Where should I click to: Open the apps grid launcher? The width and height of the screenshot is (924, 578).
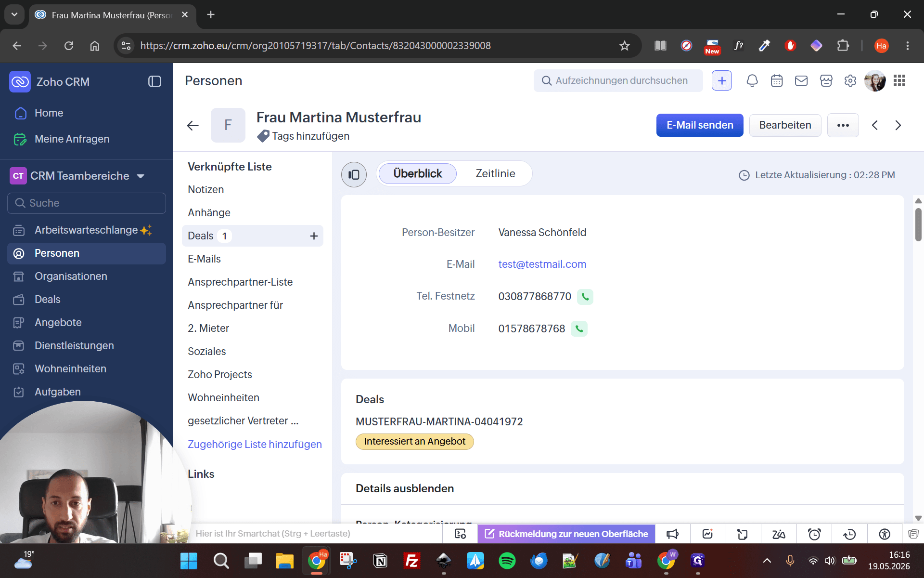tap(899, 81)
